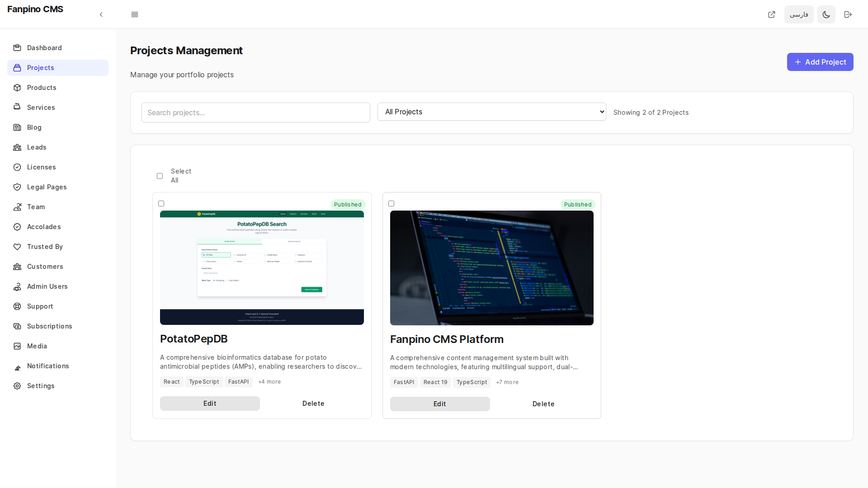Viewport: 868px width, 488px height.
Task: Switch language with the فارسی button
Action: 799,14
